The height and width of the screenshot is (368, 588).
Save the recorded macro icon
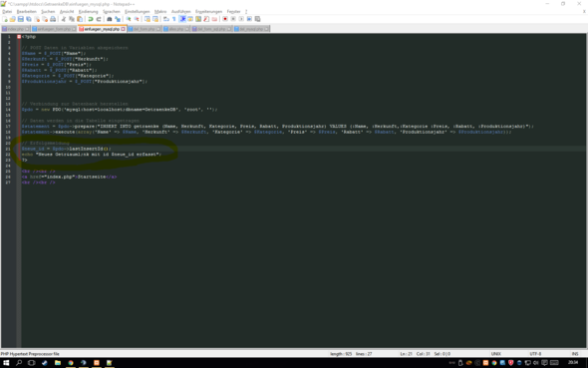click(258, 19)
